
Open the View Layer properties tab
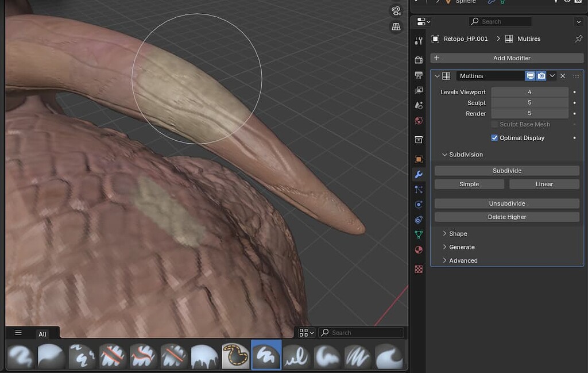pyautogui.click(x=419, y=90)
